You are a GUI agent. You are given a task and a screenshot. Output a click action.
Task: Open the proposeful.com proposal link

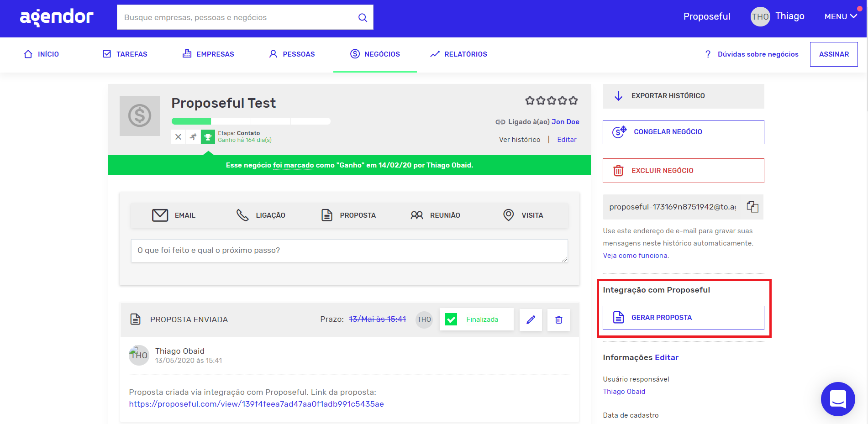(256, 404)
